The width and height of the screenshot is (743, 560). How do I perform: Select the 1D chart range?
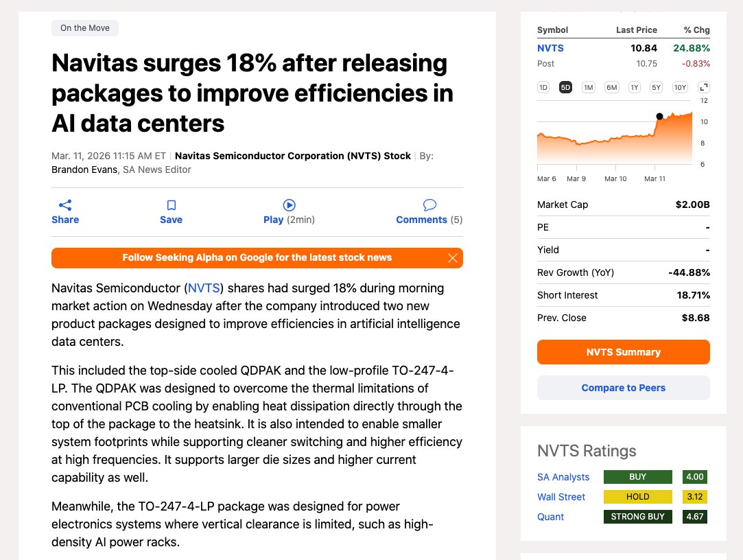point(543,87)
